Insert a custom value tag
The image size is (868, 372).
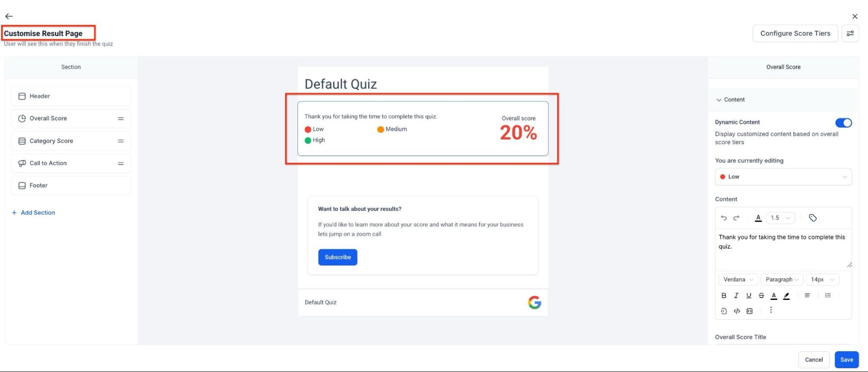click(x=813, y=218)
